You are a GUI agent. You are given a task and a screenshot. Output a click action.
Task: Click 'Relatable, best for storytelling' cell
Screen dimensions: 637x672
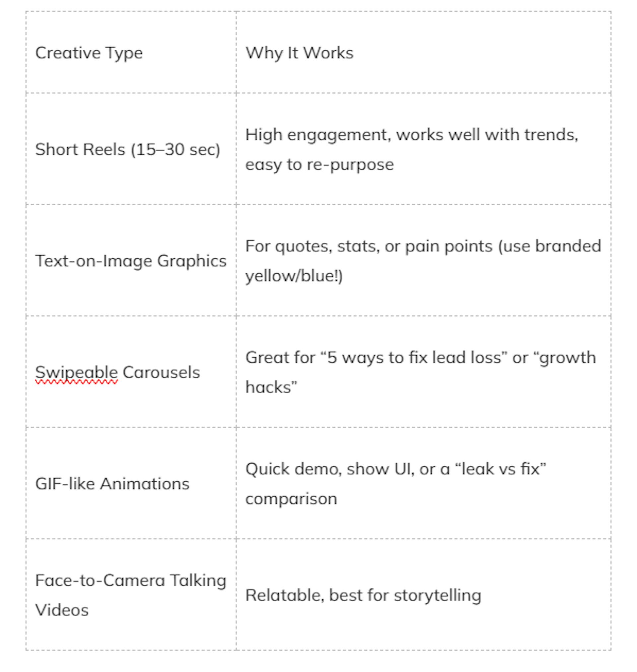tap(423, 595)
